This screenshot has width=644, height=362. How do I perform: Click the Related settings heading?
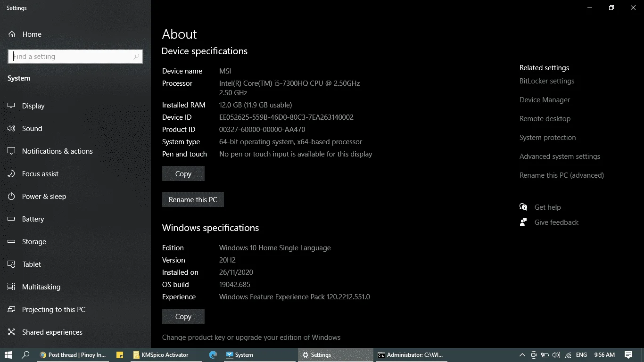point(544,68)
